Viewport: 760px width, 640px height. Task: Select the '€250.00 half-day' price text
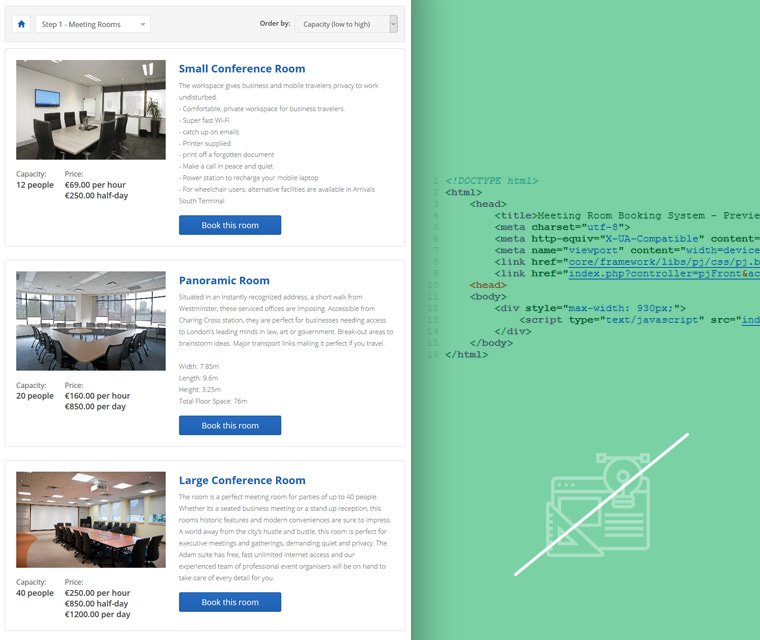tap(96, 195)
